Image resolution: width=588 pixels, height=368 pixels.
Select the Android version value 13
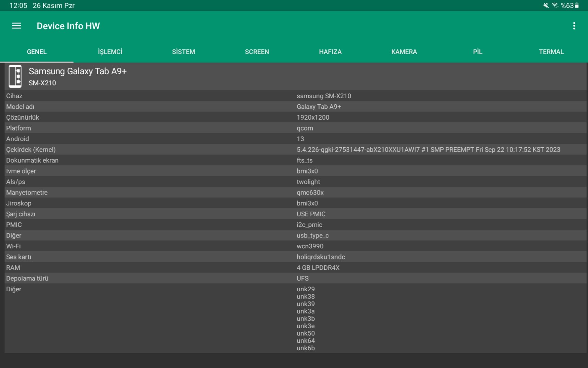[300, 139]
